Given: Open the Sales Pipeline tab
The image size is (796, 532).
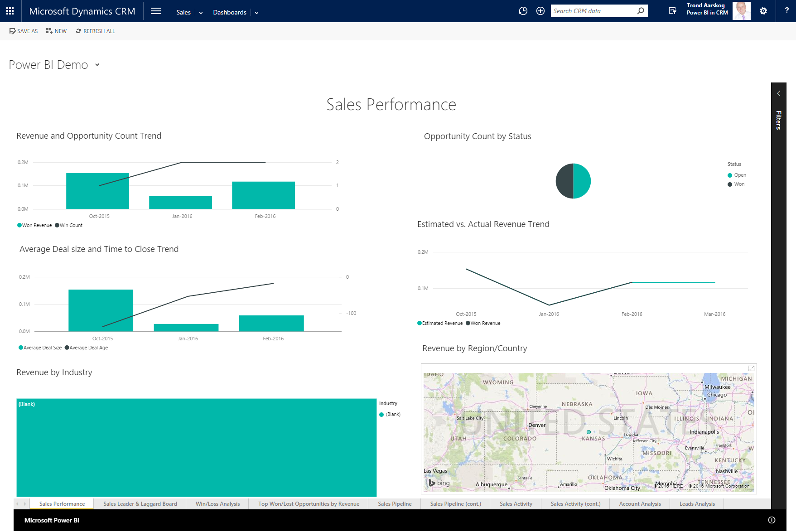Looking at the screenshot, I should coord(395,504).
